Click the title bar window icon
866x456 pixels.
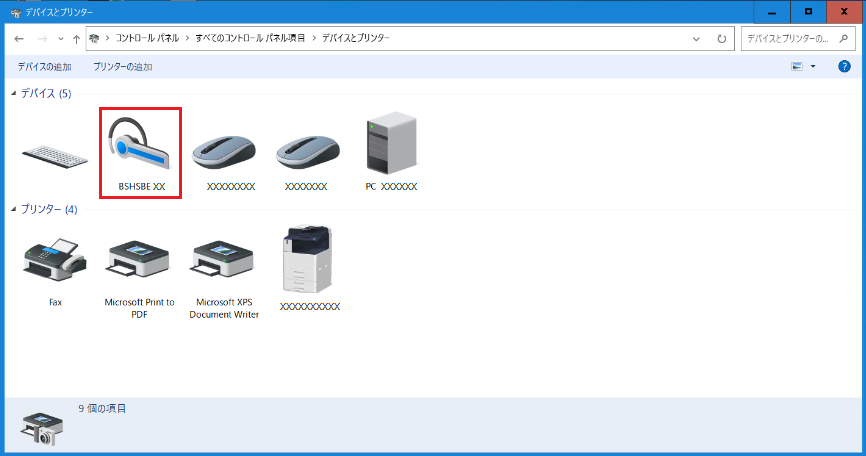(x=15, y=12)
